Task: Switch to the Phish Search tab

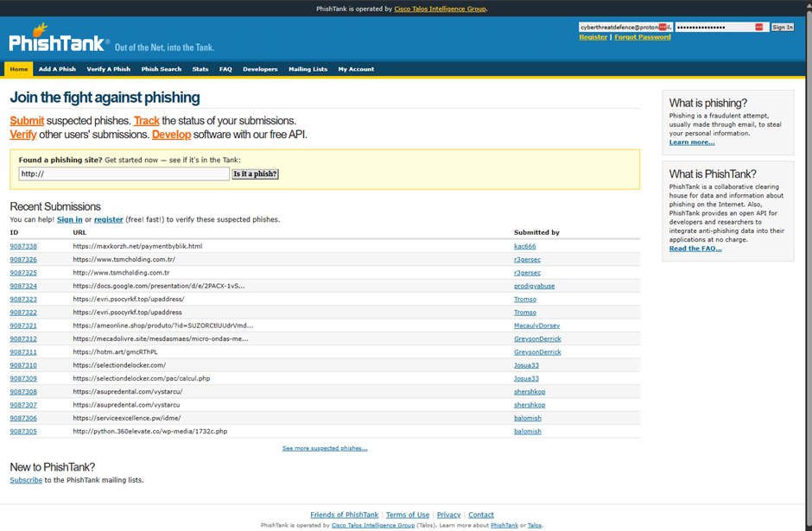Action: (162, 69)
